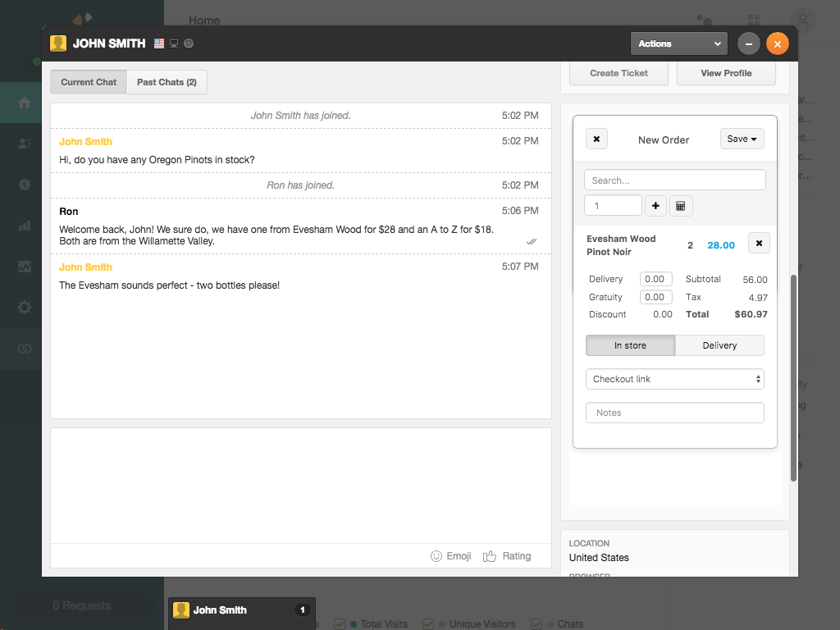Open the Emoji picker

click(x=451, y=556)
